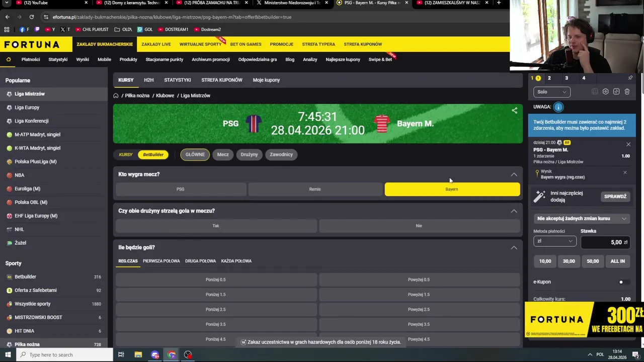The width and height of the screenshot is (644, 362).
Task: Remove PSG - Bayern M. event from betslip
Action: 628,144
